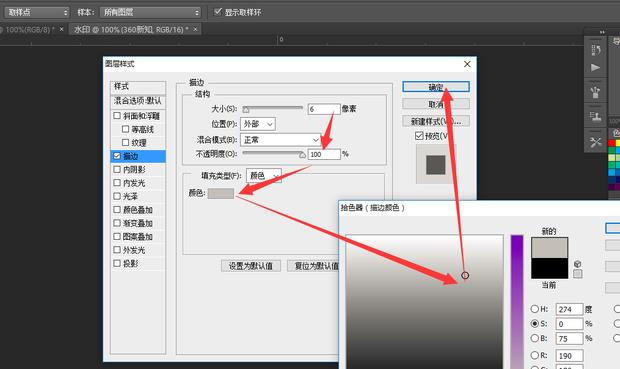Screen dimensions: 620x369
Task: Enable the 斜面和浮雕 checkbox
Action: (117, 116)
